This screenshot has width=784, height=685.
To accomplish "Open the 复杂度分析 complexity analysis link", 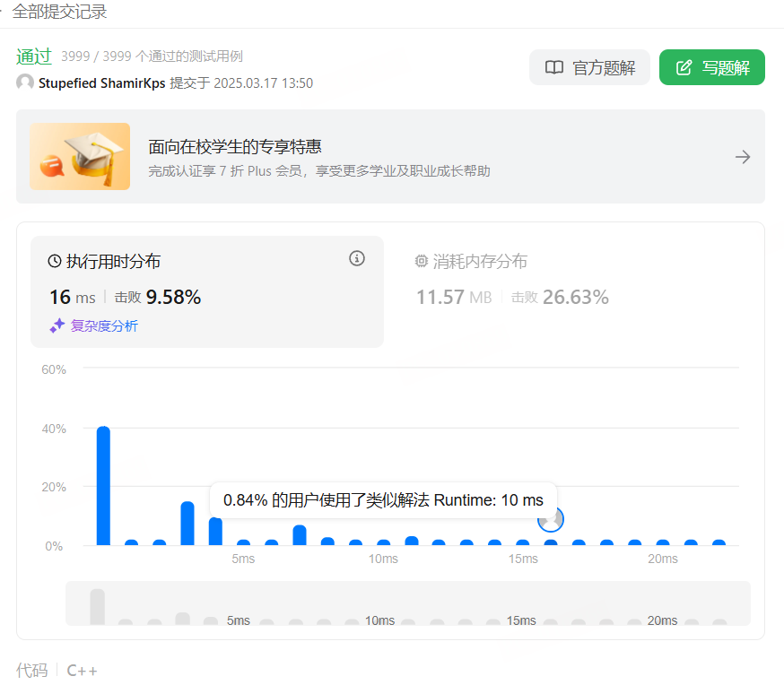I will (104, 325).
